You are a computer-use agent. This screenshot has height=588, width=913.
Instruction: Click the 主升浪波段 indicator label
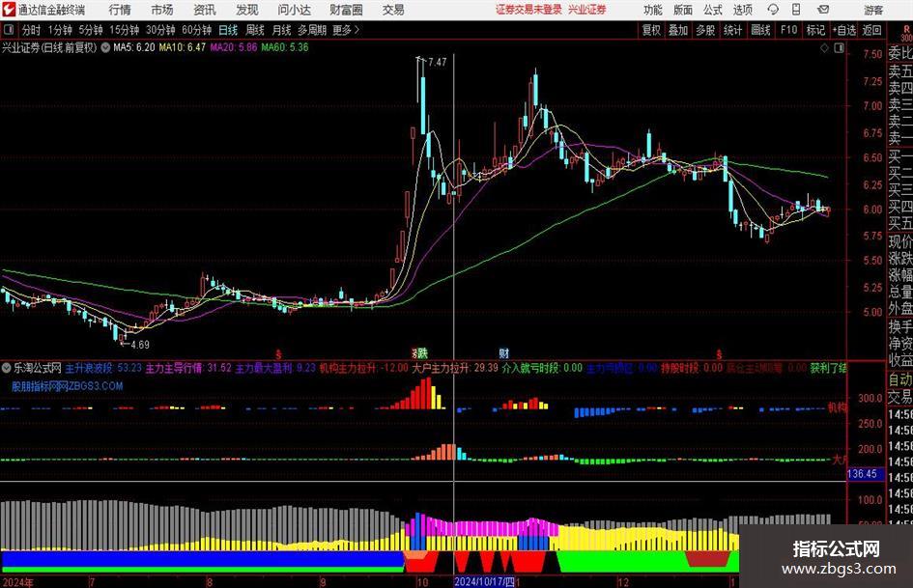tap(89, 368)
